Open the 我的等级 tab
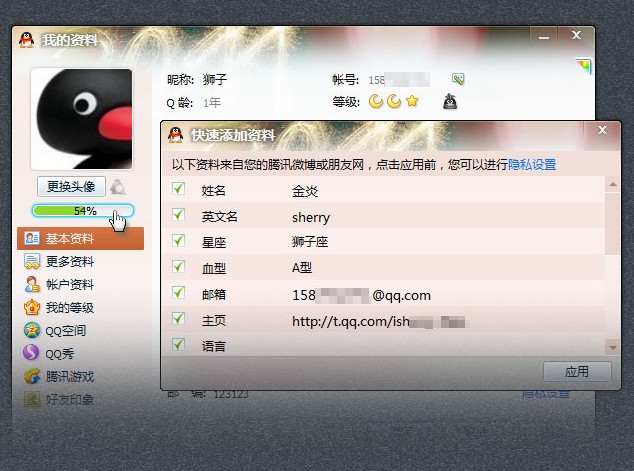634x471 pixels. point(80,307)
